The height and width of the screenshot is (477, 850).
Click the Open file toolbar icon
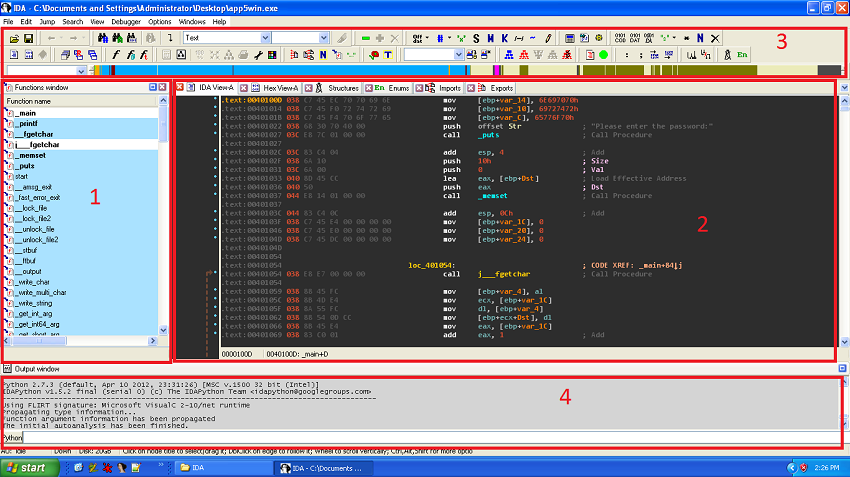point(14,38)
